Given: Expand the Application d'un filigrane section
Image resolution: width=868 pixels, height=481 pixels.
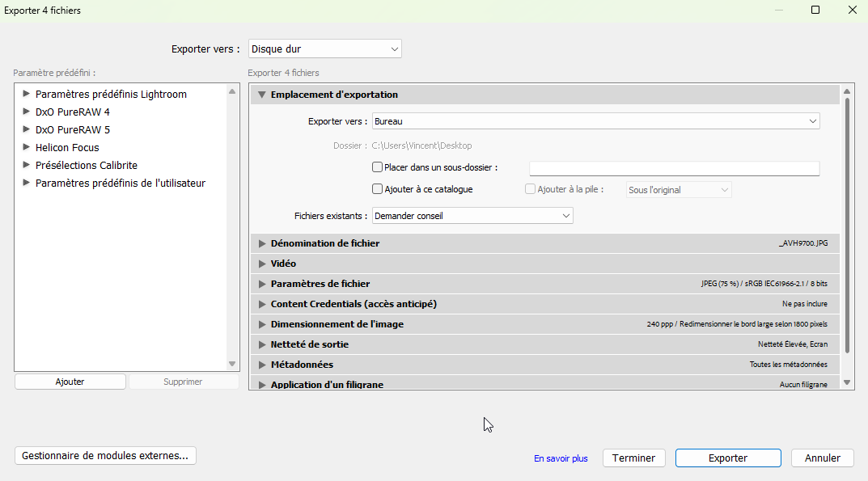Looking at the screenshot, I should click(262, 385).
